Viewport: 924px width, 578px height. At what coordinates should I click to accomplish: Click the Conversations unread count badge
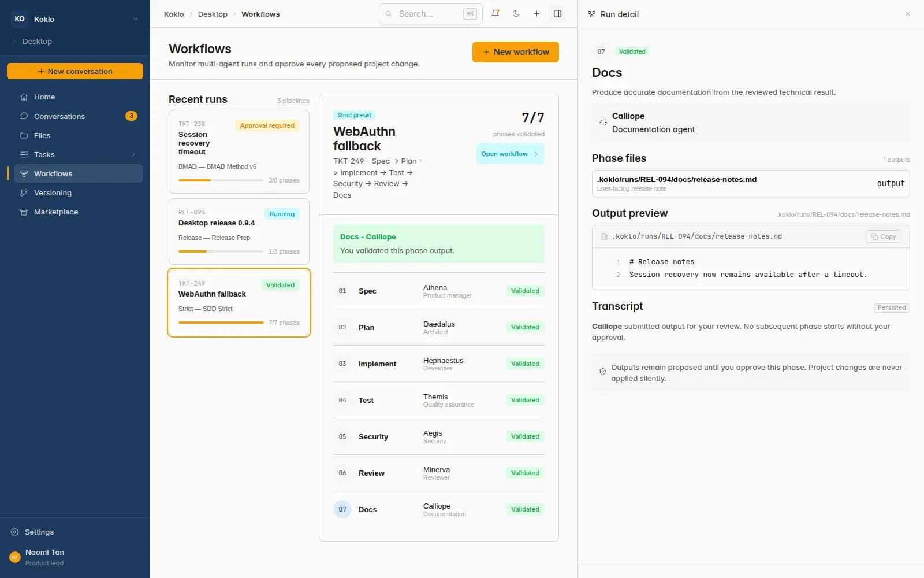pos(131,116)
